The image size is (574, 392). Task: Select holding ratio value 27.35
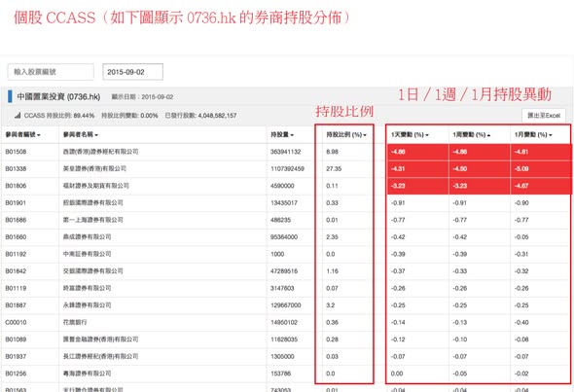coord(334,168)
